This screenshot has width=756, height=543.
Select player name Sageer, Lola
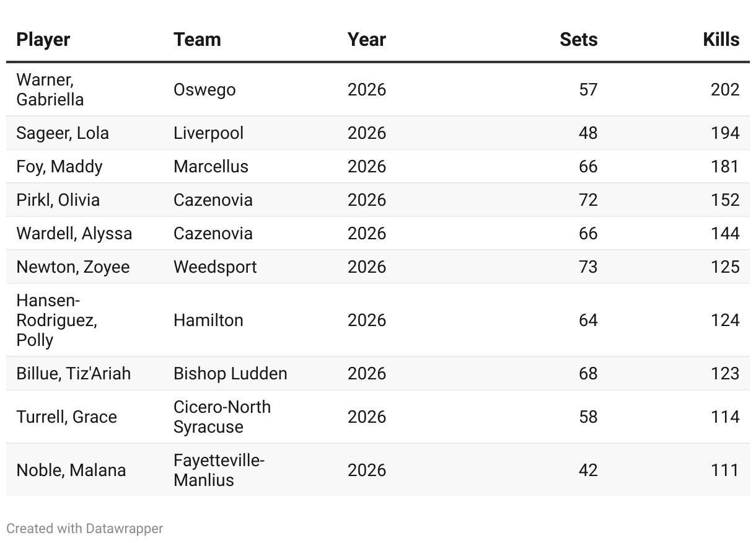coord(63,133)
